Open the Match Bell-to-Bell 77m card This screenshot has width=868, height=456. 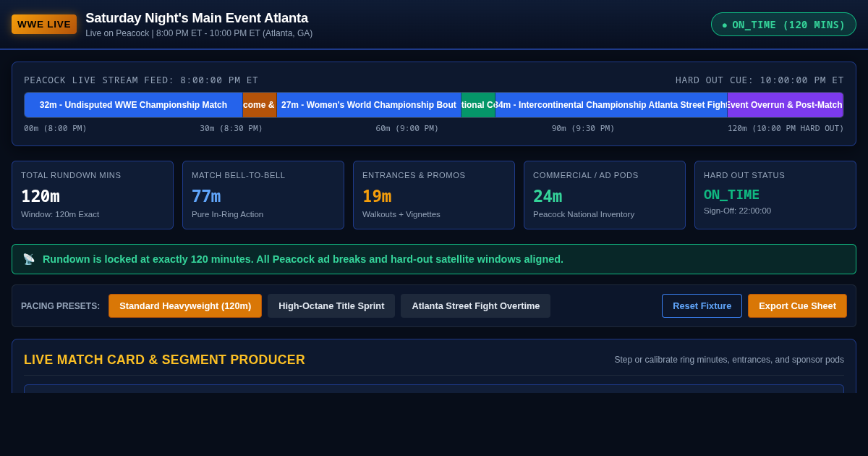pos(263,195)
